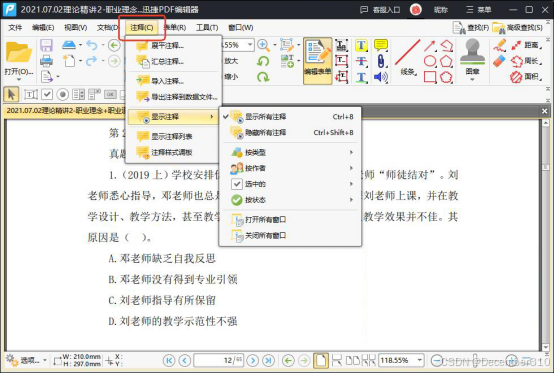
Task: Open the 窗口(W) window menu
Action: 241,28
